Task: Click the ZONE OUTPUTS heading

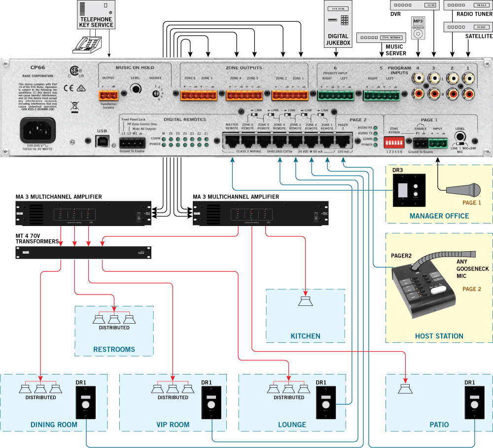Action: click(x=244, y=68)
